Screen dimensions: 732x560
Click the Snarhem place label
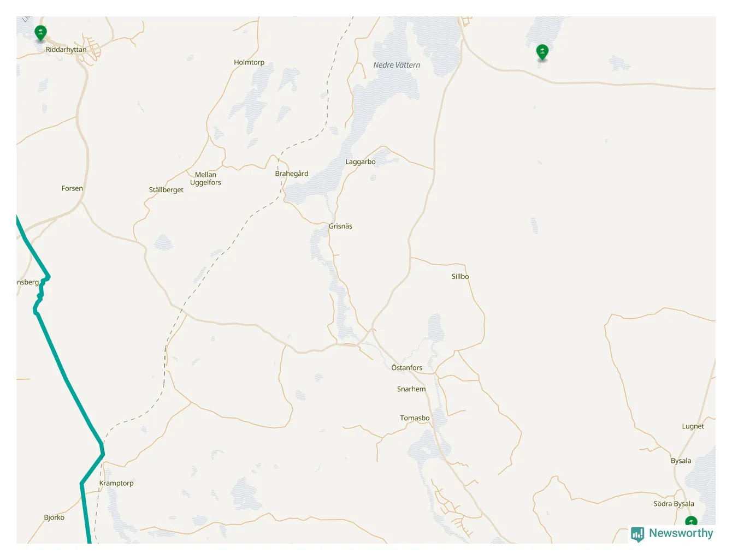click(x=411, y=389)
